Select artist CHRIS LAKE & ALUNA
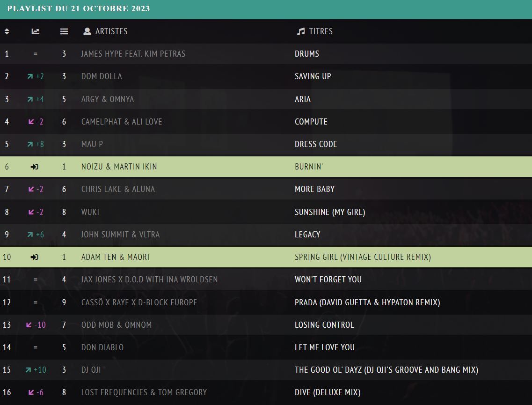The height and width of the screenshot is (405, 532). coord(118,189)
